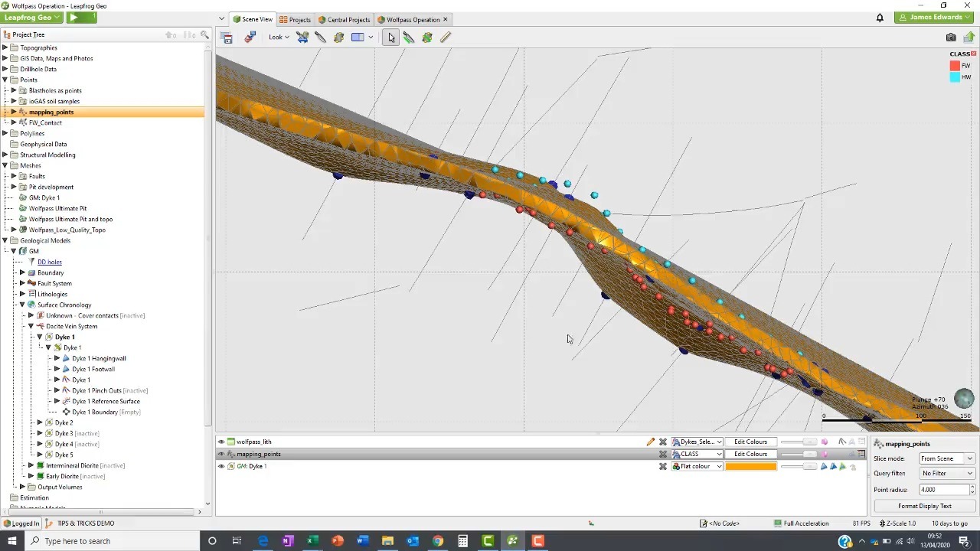Viewport: 980px width, 551px height.
Task: Open the CLASS colouring dropdown
Action: pyautogui.click(x=697, y=454)
